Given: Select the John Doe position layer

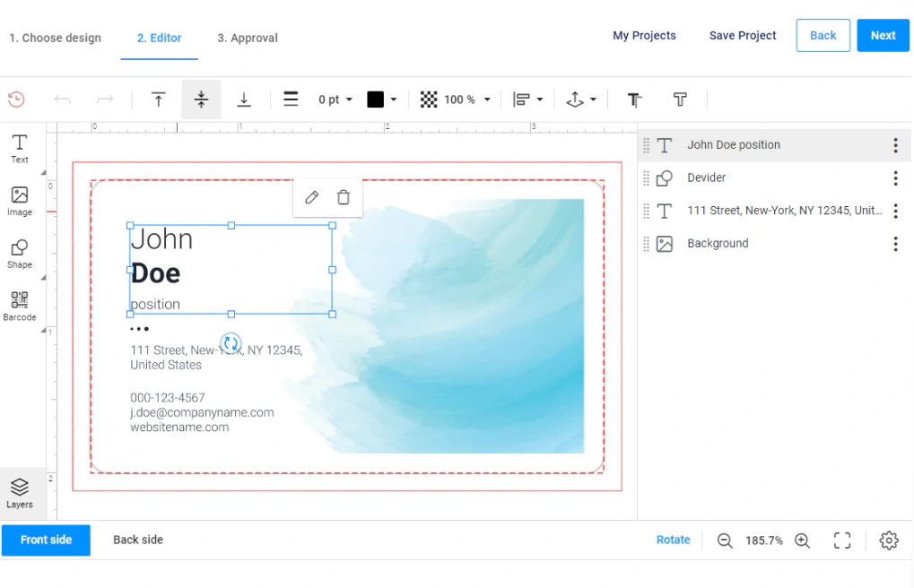Looking at the screenshot, I should 774,145.
